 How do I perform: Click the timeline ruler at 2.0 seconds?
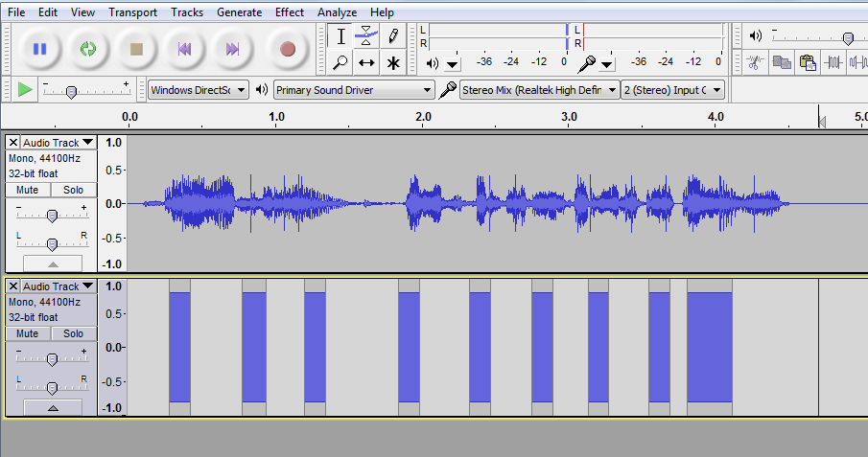pos(423,117)
